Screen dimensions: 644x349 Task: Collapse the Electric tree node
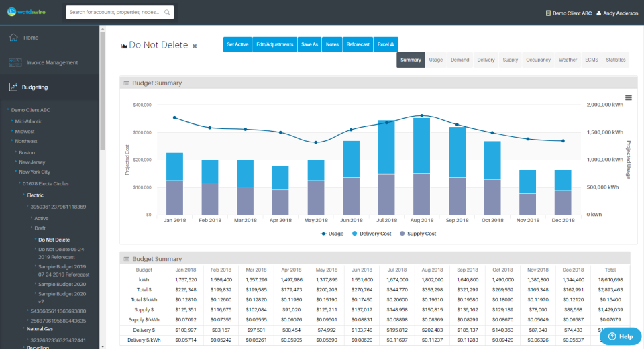(24, 195)
